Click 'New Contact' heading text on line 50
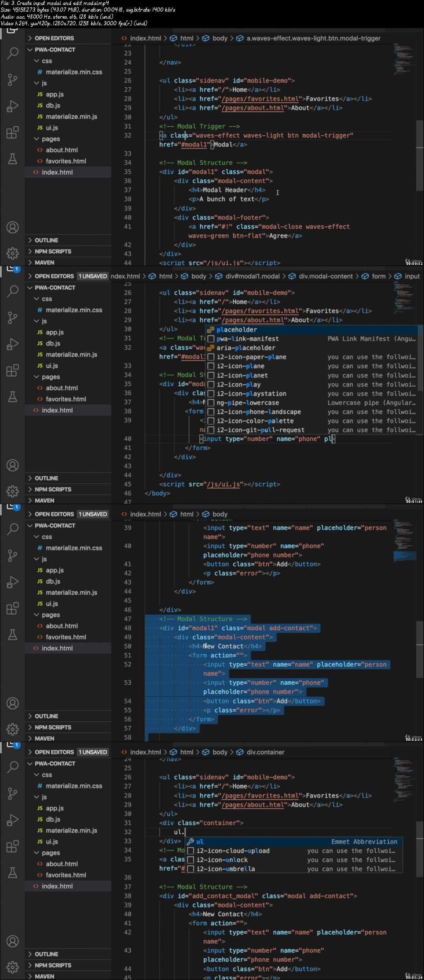The width and height of the screenshot is (424, 980). 223,646
